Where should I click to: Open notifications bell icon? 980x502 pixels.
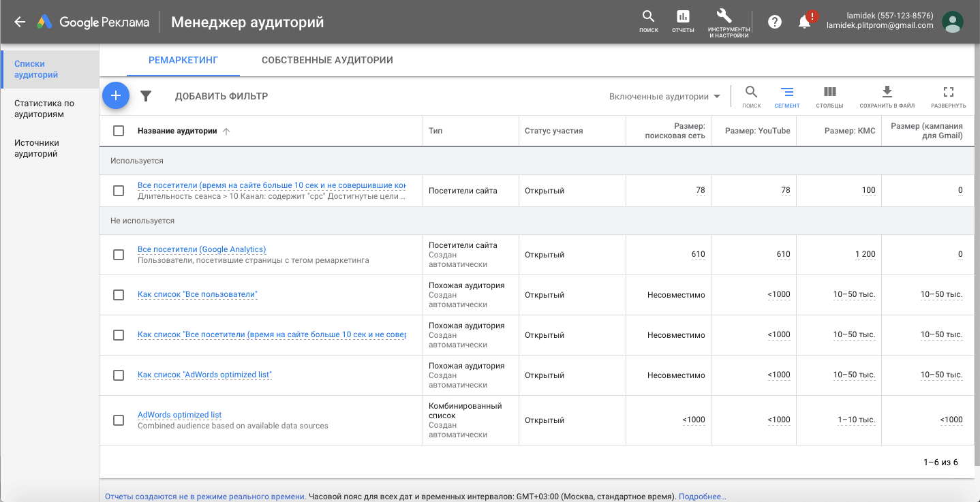tap(805, 22)
